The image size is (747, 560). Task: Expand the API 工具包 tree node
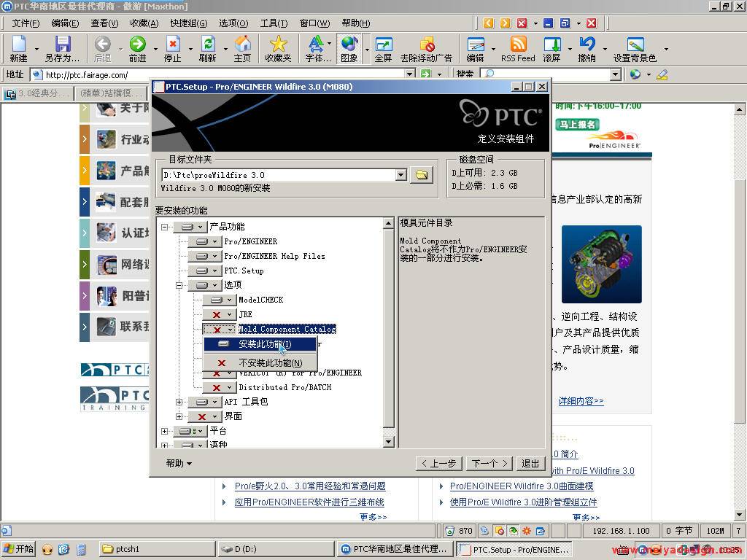(x=179, y=402)
